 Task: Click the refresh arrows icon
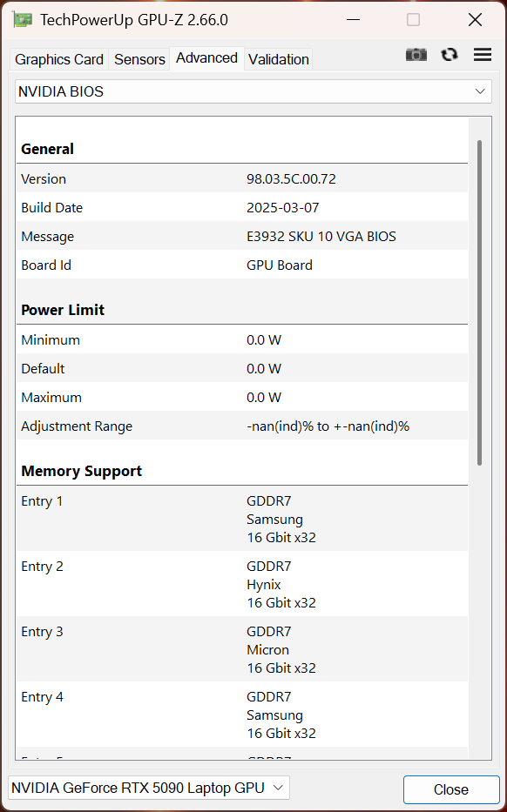(450, 54)
